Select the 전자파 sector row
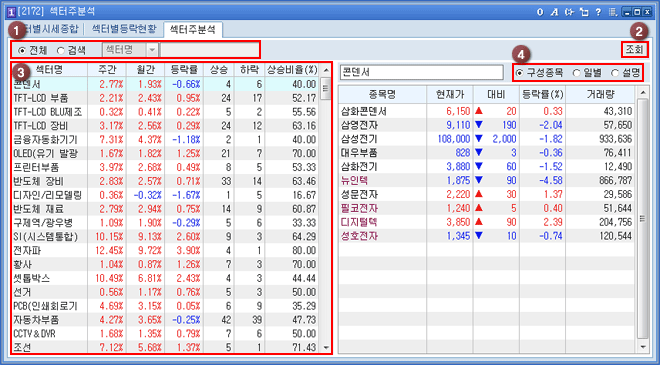Image resolution: width=660 pixels, height=365 pixels. click(x=165, y=250)
